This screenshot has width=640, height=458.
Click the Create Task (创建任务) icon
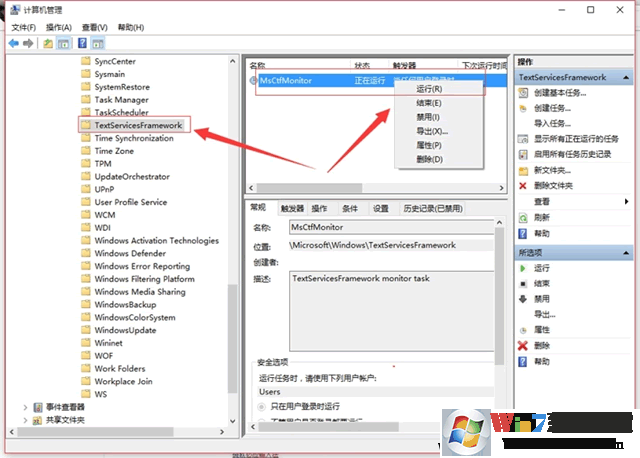(x=523, y=109)
